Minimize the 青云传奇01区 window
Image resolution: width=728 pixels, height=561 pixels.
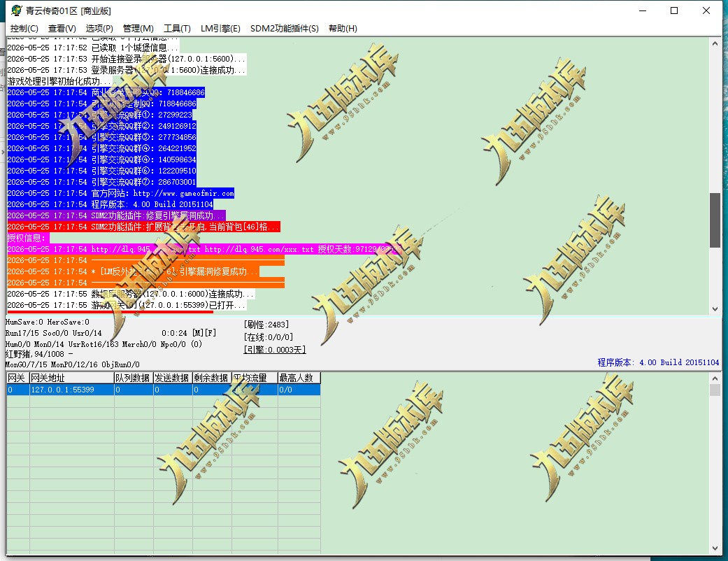[x=643, y=10]
